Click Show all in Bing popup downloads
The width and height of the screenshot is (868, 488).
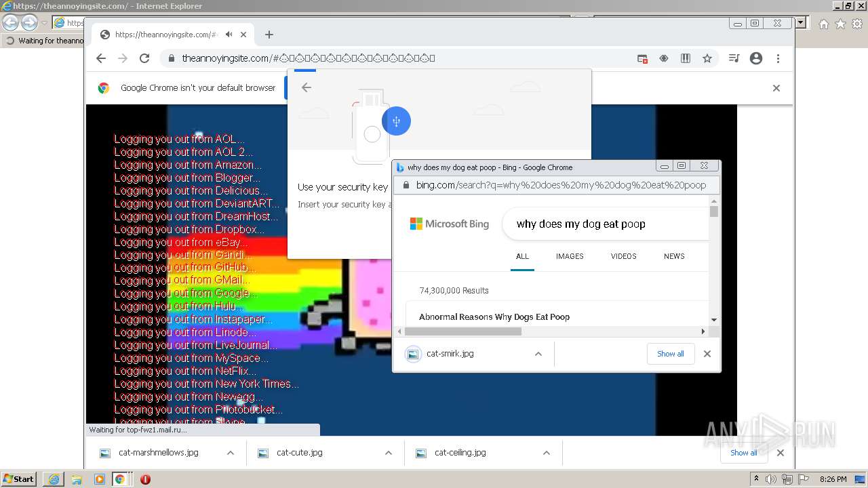tap(670, 354)
